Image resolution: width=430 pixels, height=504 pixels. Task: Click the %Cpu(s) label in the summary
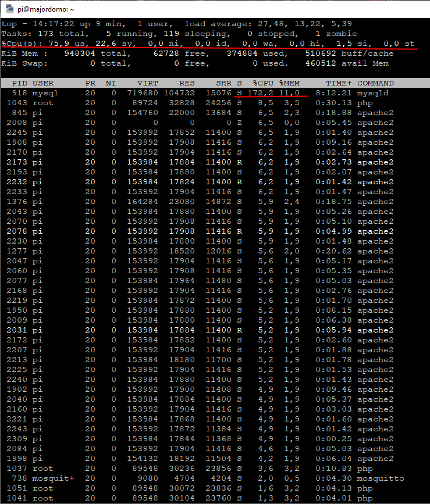point(22,44)
